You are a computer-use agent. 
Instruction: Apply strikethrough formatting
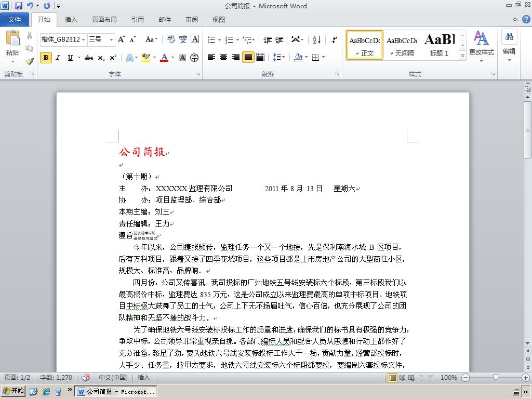pyautogui.click(x=89, y=58)
